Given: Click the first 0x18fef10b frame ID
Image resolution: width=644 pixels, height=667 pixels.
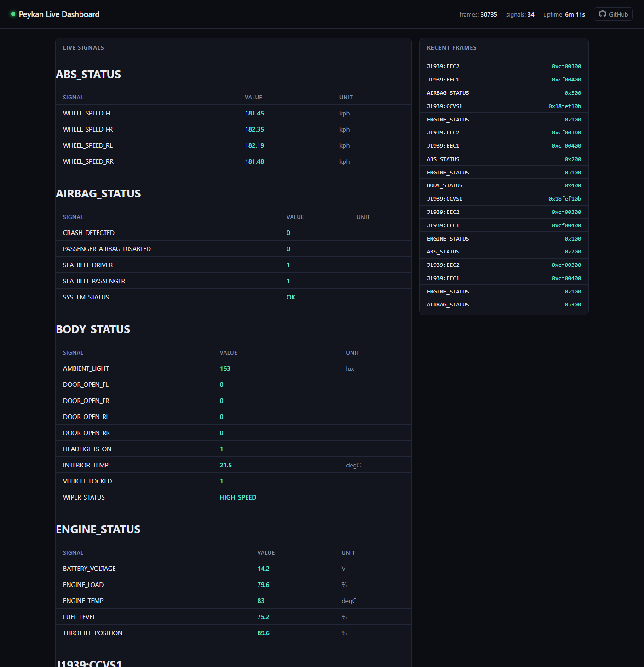Looking at the screenshot, I should click(564, 106).
